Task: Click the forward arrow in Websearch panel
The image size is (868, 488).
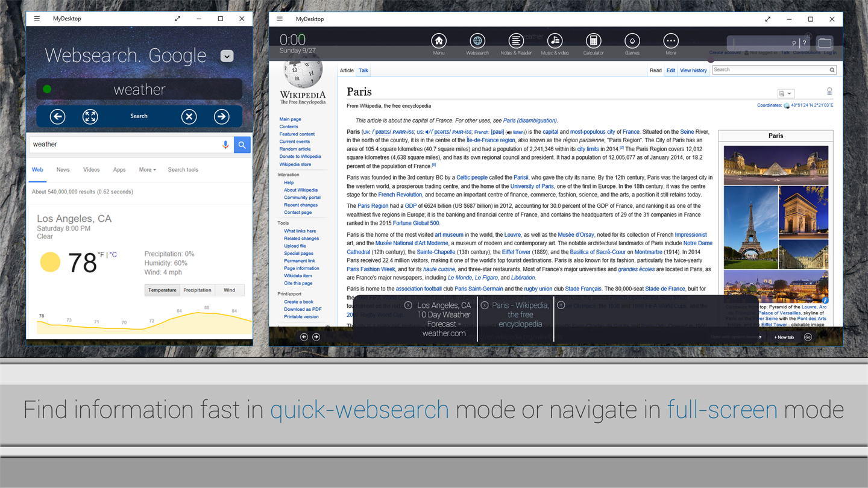Action: pos(222,116)
